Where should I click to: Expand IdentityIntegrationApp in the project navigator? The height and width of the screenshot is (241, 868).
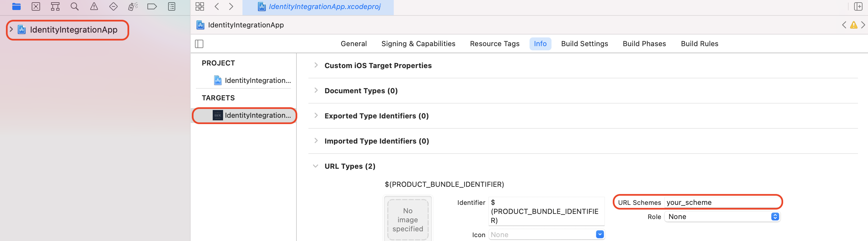click(x=11, y=30)
